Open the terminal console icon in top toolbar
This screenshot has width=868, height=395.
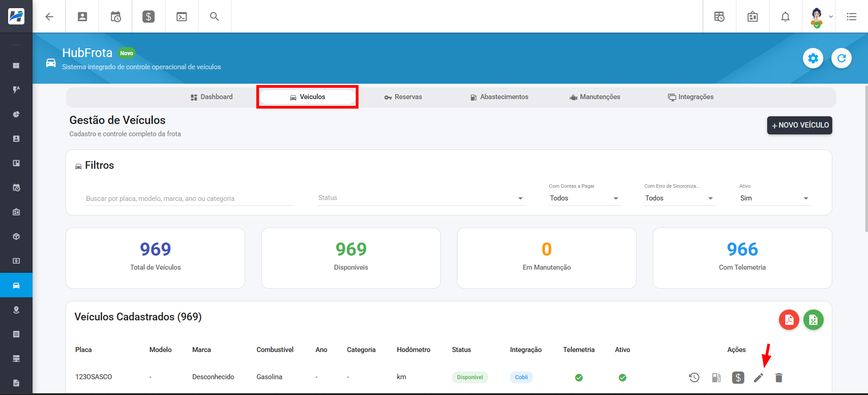tap(182, 17)
